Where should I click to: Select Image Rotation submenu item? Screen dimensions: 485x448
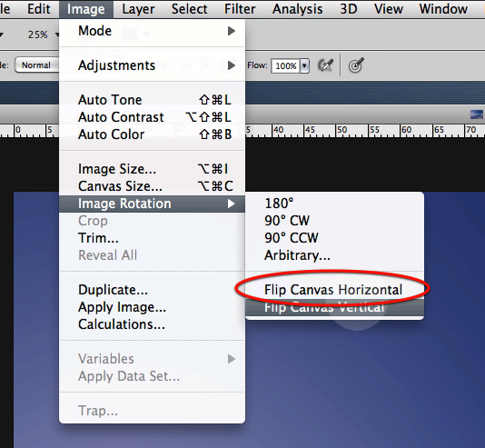(x=152, y=204)
